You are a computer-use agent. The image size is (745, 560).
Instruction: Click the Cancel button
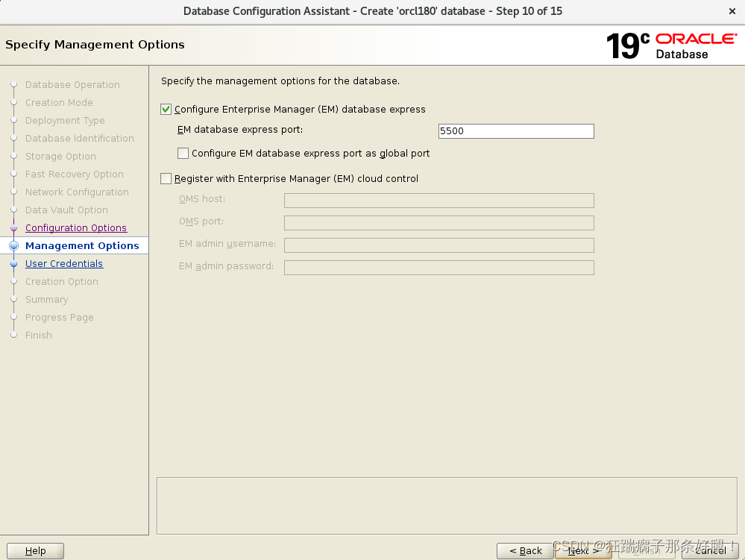[710, 551]
